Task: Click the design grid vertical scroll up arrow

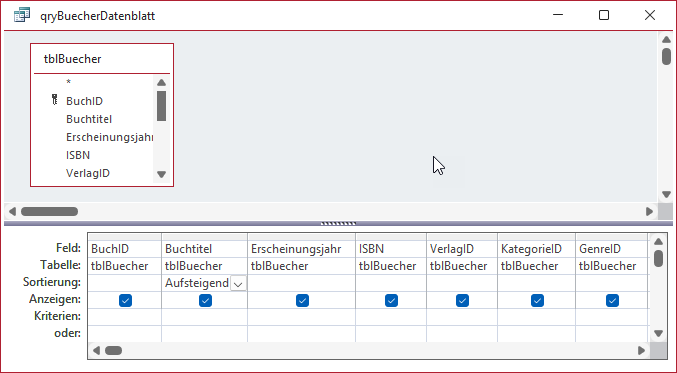Action: [658, 241]
